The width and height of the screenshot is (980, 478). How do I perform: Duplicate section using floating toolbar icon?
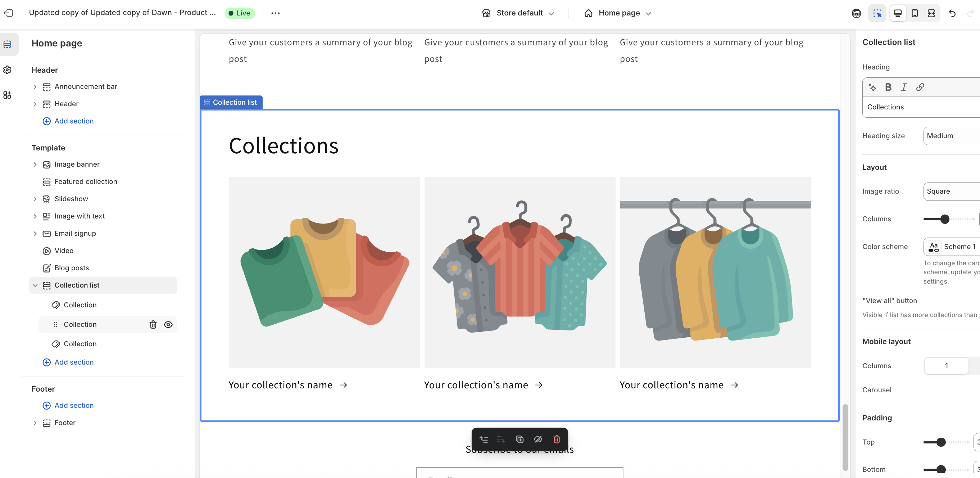pos(520,439)
